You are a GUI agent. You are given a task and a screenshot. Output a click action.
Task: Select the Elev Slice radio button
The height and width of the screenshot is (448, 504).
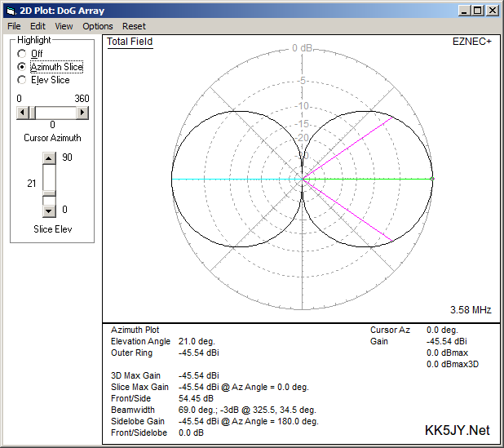[x=22, y=80]
